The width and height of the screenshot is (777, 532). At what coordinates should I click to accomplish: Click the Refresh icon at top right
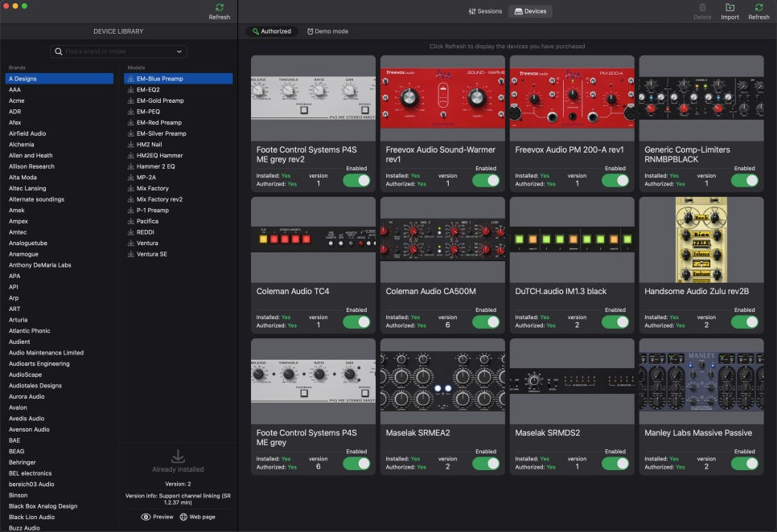click(758, 7)
